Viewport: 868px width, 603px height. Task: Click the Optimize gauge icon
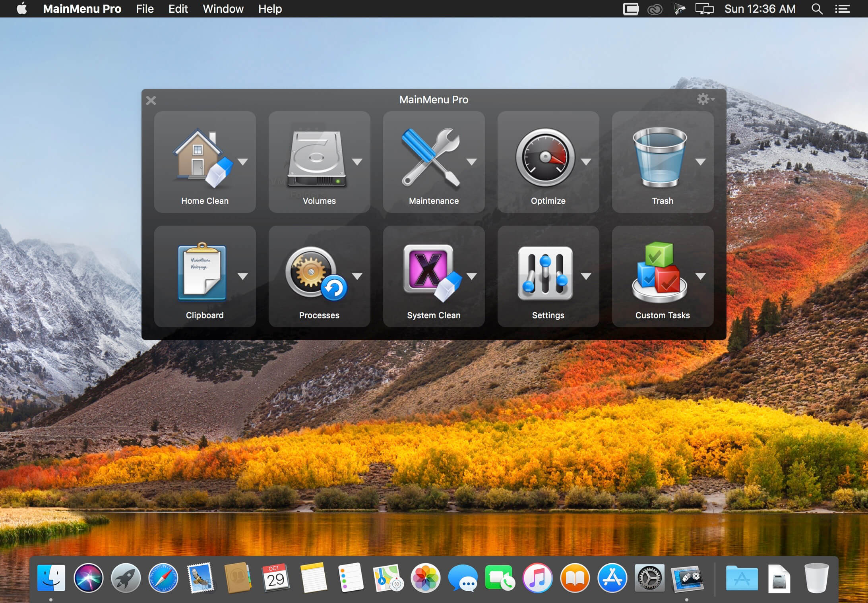tap(545, 158)
